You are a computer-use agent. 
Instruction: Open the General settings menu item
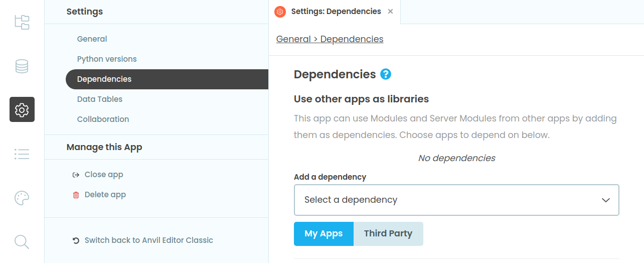click(92, 39)
